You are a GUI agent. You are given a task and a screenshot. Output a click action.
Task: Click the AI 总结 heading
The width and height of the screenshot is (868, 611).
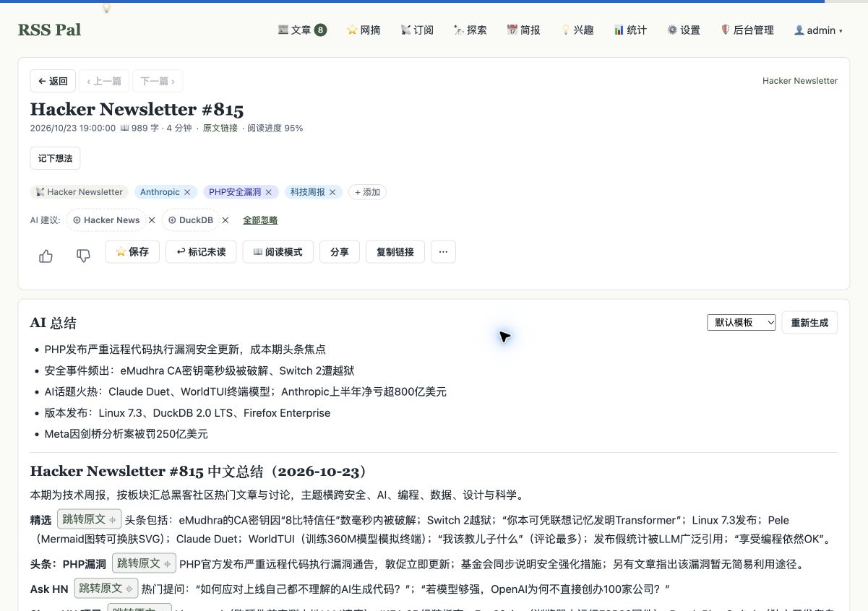[53, 323]
